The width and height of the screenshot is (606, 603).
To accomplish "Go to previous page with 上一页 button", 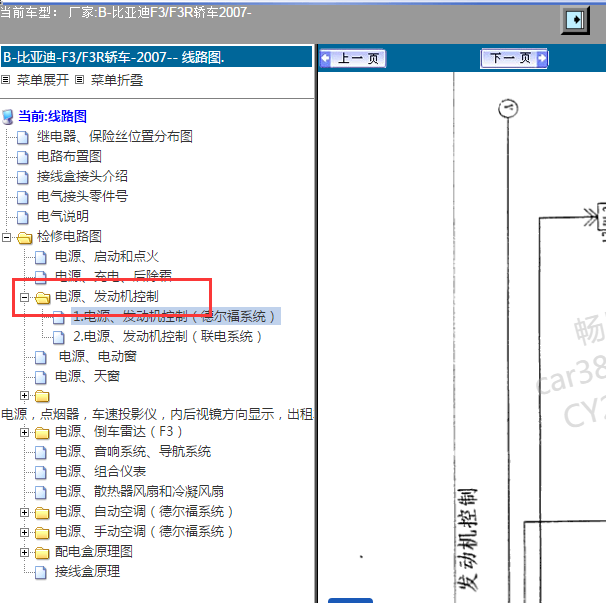I will coord(353,59).
